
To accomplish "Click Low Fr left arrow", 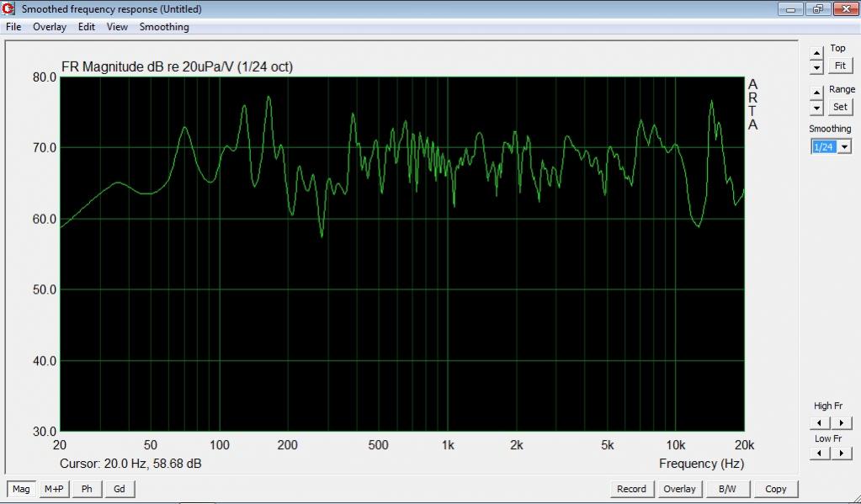I will [820, 453].
